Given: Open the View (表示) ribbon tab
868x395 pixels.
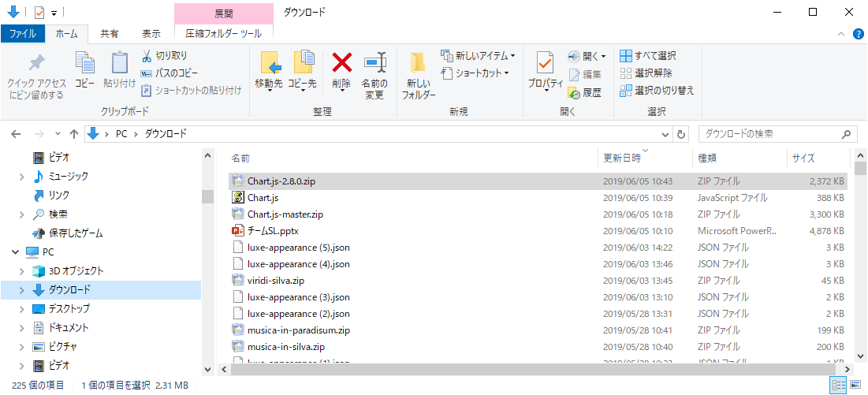Looking at the screenshot, I should point(151,34).
